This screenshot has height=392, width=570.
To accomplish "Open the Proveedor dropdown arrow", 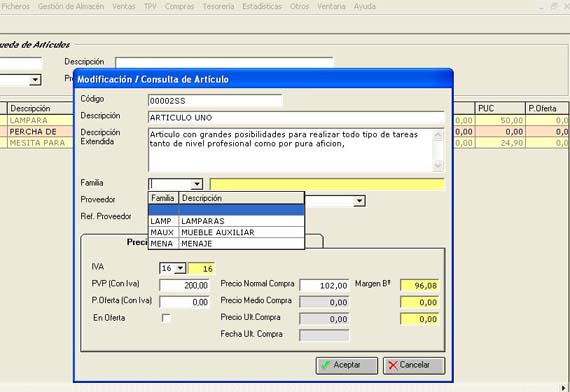I will (359, 201).
